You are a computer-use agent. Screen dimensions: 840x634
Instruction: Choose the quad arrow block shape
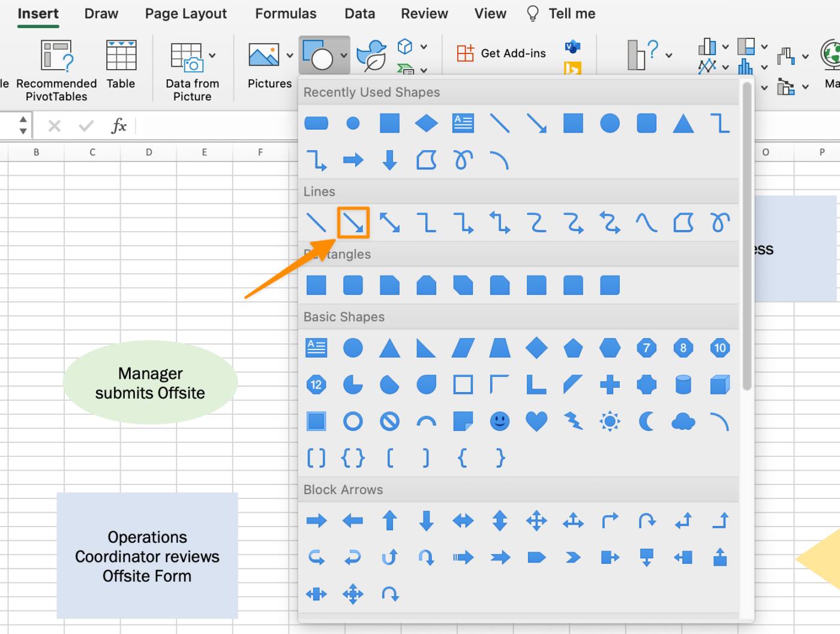[x=536, y=521]
